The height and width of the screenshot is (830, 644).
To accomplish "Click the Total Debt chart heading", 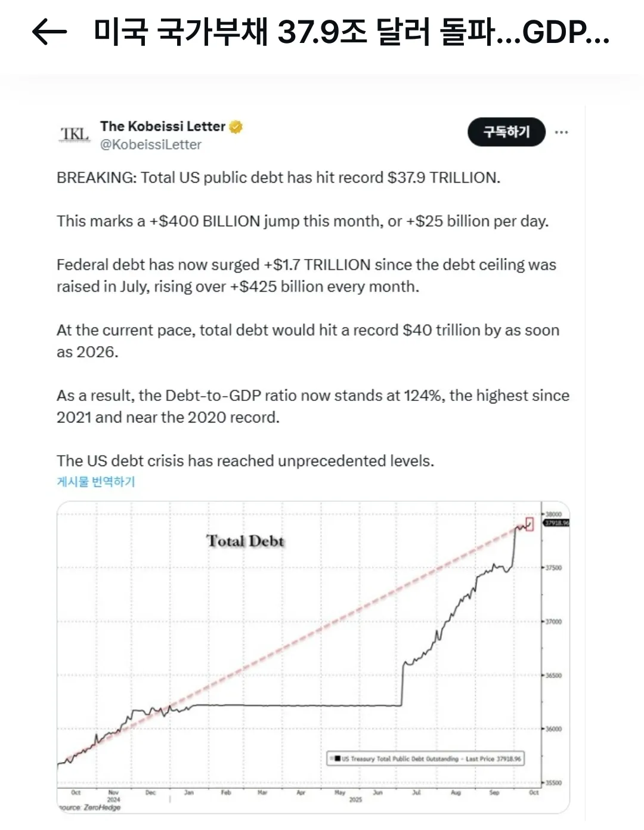I will pyautogui.click(x=245, y=541).
